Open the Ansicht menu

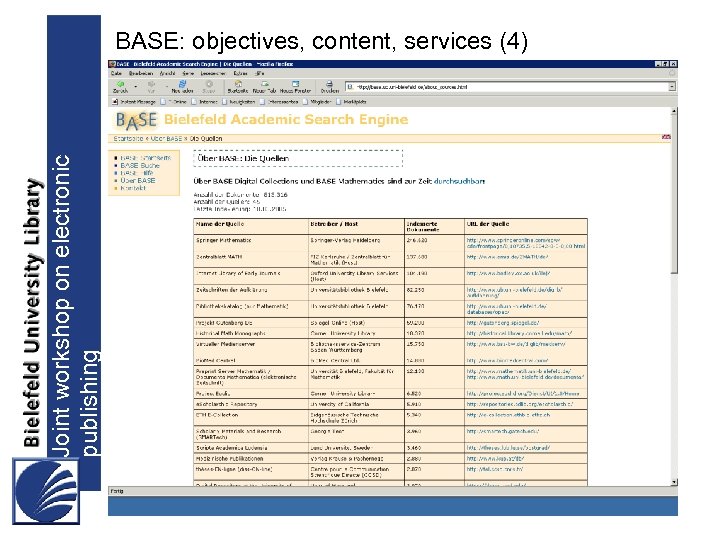[167, 73]
